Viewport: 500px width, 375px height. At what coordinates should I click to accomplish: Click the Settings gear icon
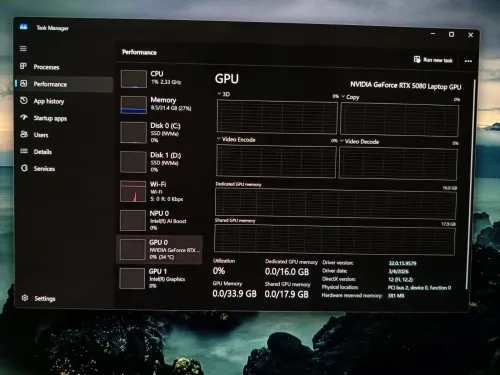pos(25,298)
